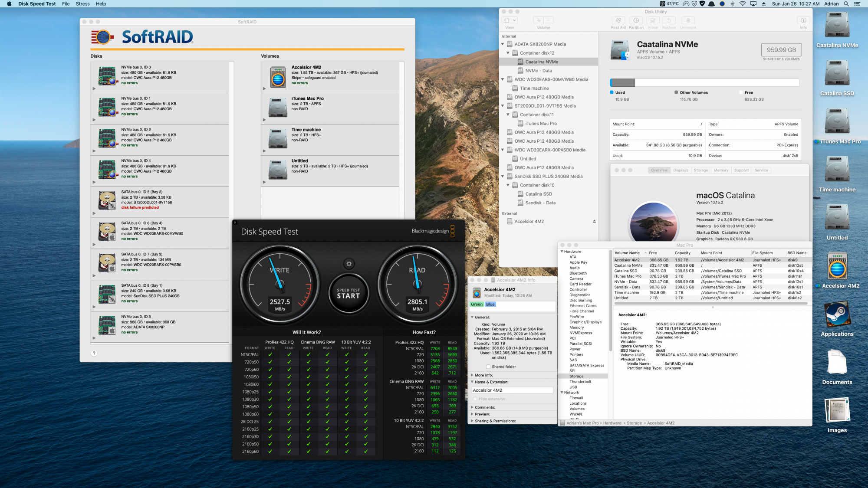
Task: Add a volume with the plus icon
Action: (x=539, y=20)
